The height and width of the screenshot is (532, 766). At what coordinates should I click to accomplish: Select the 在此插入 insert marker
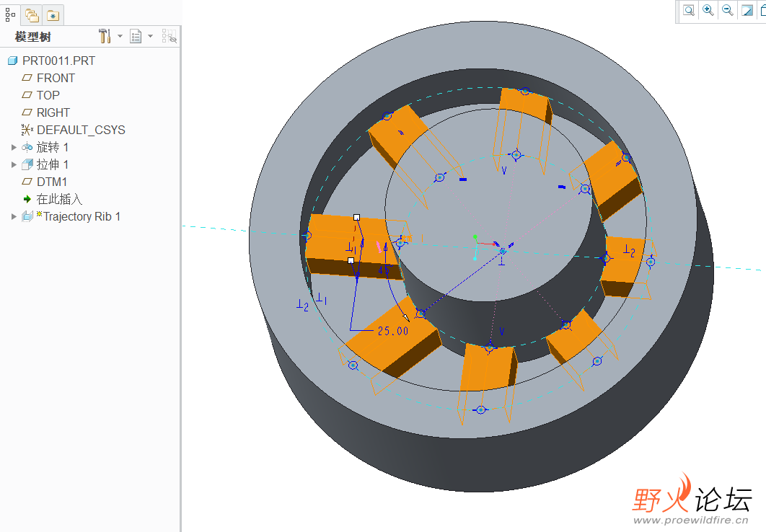(52, 199)
